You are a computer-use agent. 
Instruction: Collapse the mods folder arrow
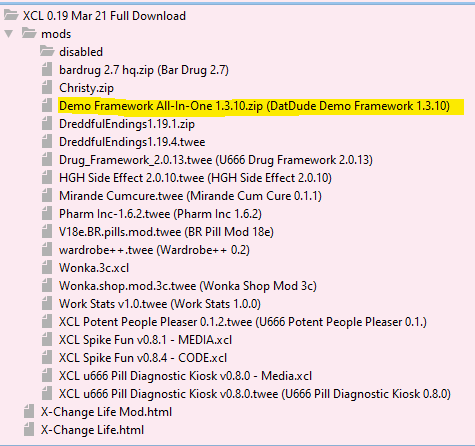[x=9, y=34]
